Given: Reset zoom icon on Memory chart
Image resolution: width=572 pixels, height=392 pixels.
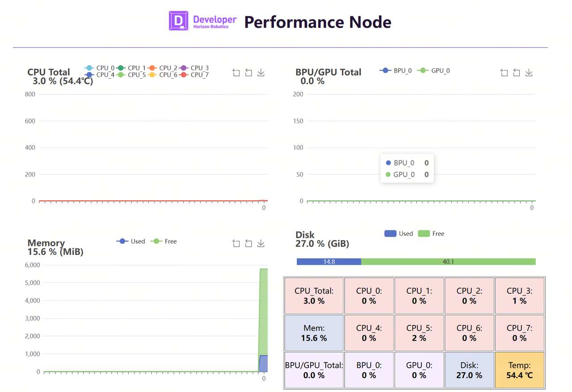Looking at the screenshot, I should click(248, 243).
